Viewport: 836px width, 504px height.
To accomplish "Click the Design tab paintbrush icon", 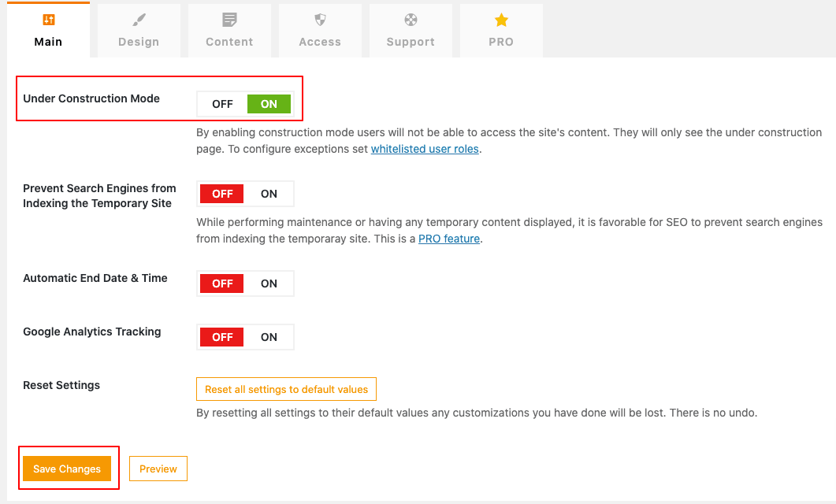I will (x=139, y=20).
